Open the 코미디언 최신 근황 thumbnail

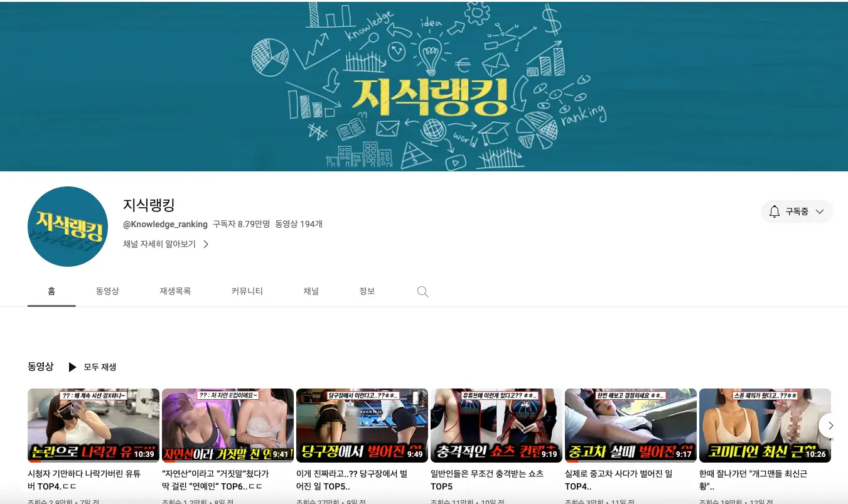click(x=765, y=426)
